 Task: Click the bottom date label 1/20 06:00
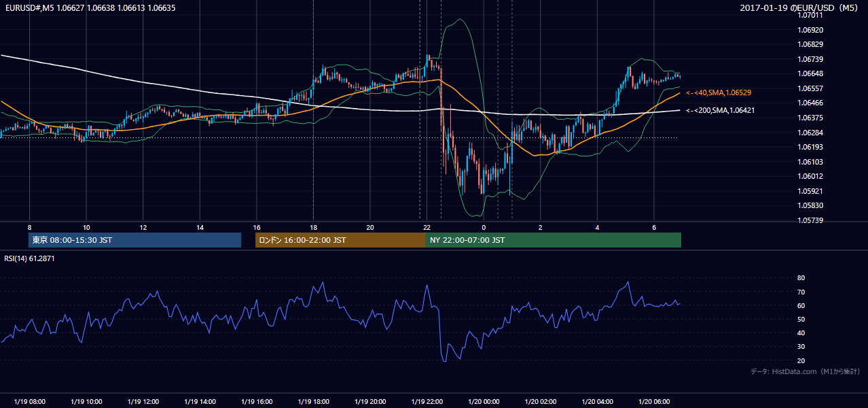[x=654, y=401]
